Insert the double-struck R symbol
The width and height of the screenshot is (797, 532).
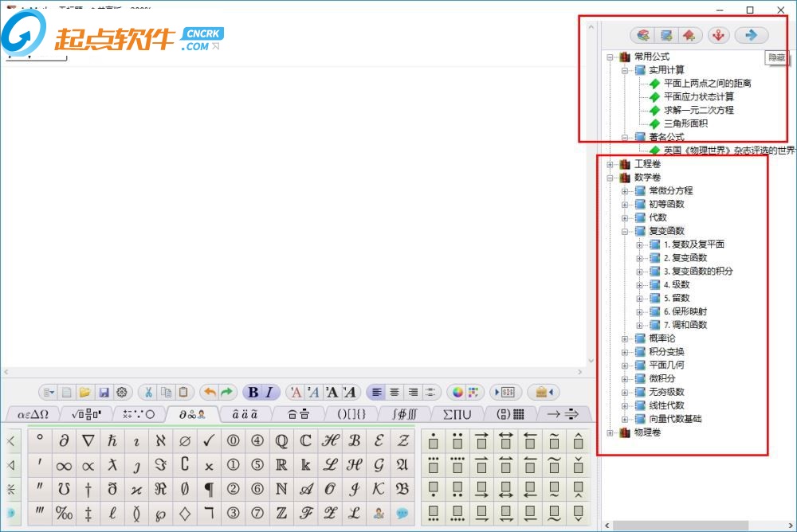tap(281, 465)
